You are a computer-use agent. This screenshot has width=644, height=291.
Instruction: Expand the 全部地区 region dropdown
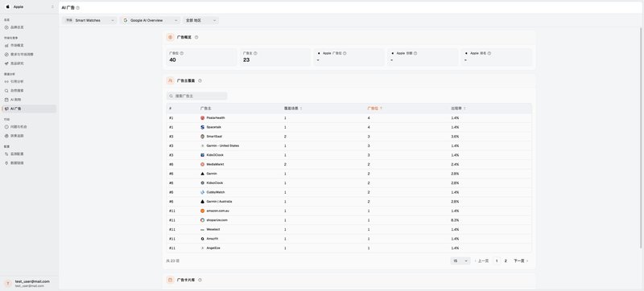pos(200,20)
